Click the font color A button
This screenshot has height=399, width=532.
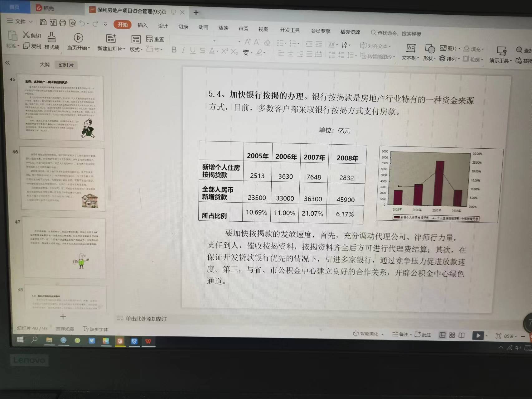coord(212,51)
